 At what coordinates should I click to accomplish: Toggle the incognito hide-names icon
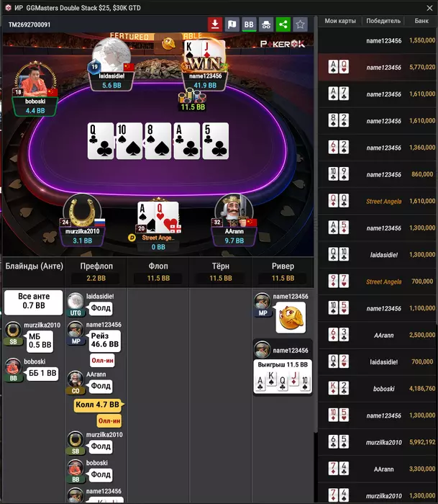pyautogui.click(x=266, y=24)
